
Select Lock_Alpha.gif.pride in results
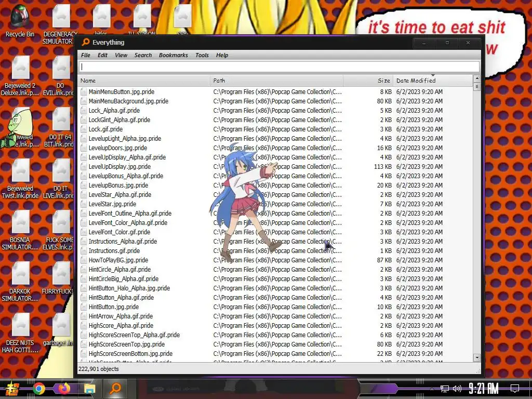tap(114, 110)
